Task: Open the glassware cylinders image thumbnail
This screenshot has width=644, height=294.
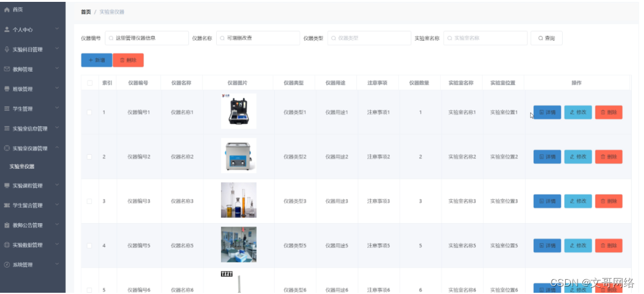Action: click(239, 200)
